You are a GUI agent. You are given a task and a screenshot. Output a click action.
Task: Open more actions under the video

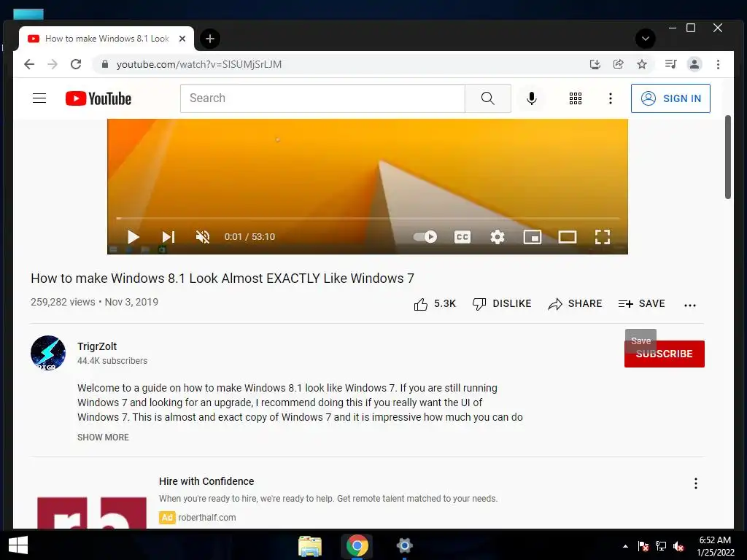(690, 306)
